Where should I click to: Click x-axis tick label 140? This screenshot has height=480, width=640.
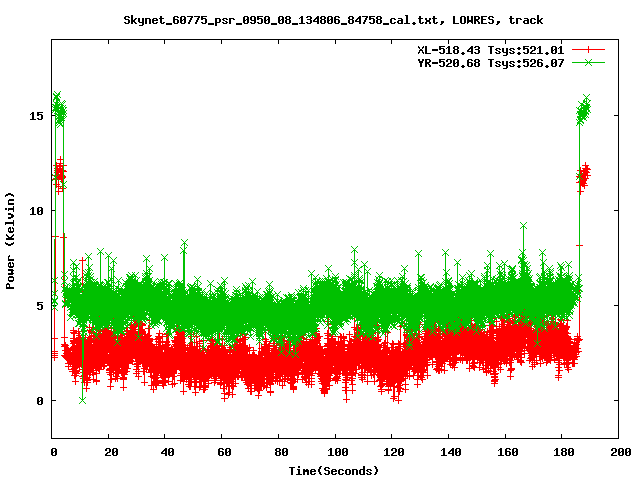pos(450,452)
